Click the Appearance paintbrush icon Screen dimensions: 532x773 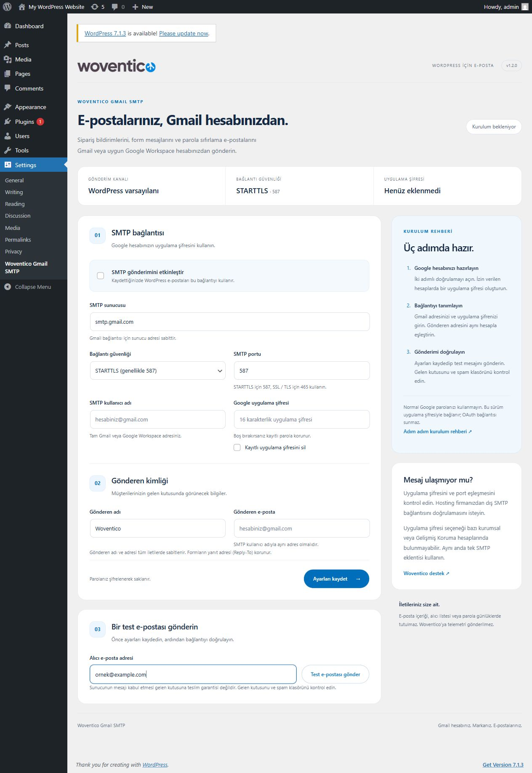click(8, 107)
